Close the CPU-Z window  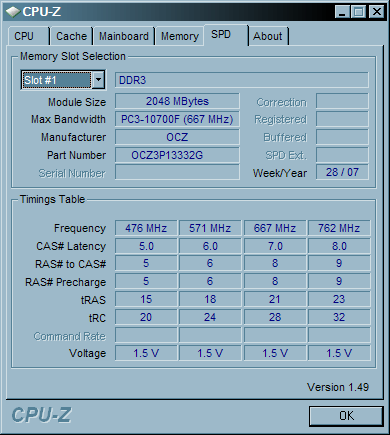click(377, 12)
